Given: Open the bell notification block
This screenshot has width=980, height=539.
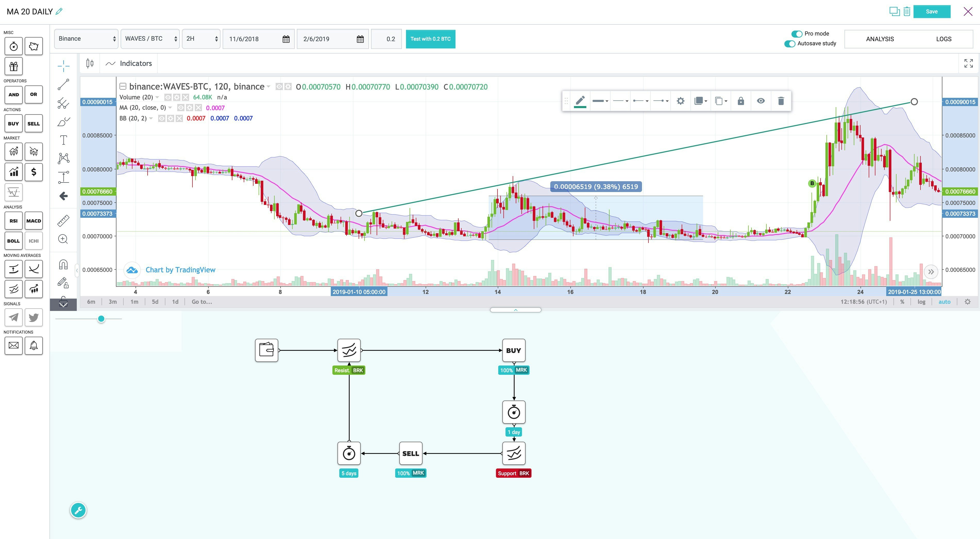Looking at the screenshot, I should (33, 346).
